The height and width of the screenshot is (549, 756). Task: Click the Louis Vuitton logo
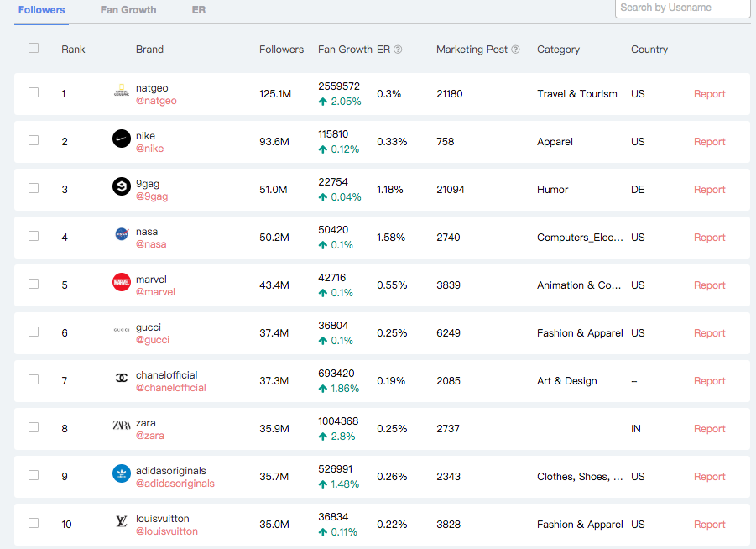120,520
